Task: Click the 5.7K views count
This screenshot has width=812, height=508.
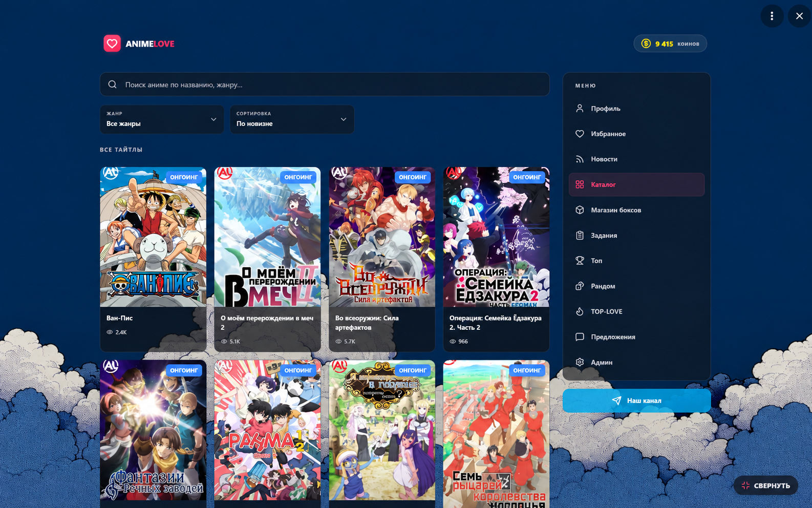Action: click(x=350, y=342)
